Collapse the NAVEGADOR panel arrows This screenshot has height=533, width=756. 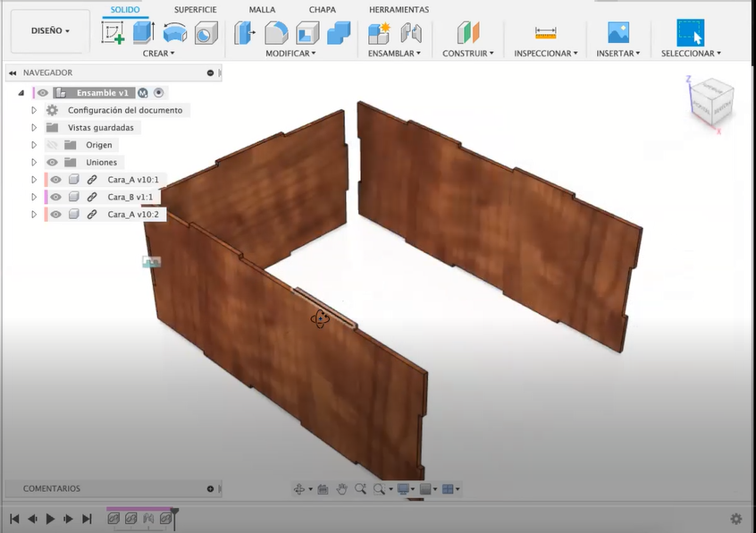click(13, 72)
